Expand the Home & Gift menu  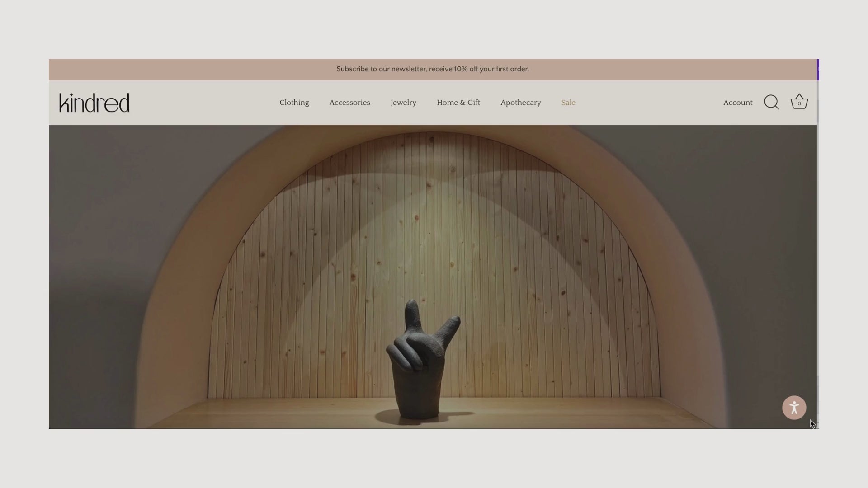[x=458, y=103]
